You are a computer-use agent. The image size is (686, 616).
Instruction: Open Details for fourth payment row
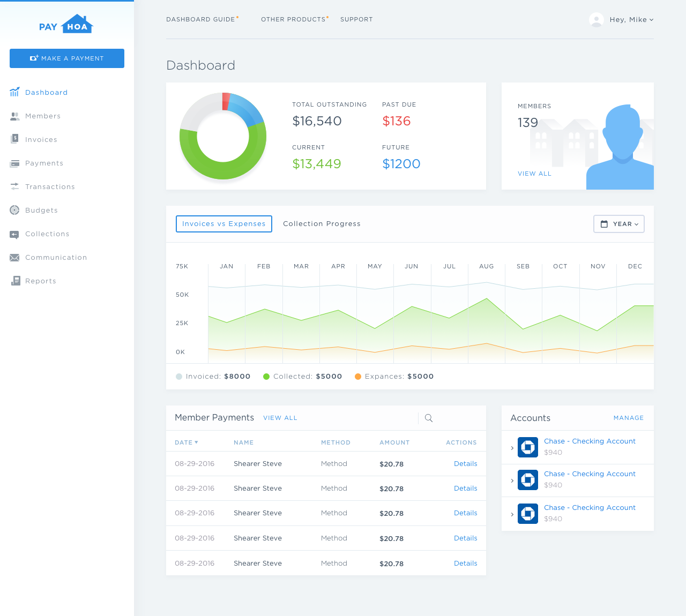click(x=466, y=538)
